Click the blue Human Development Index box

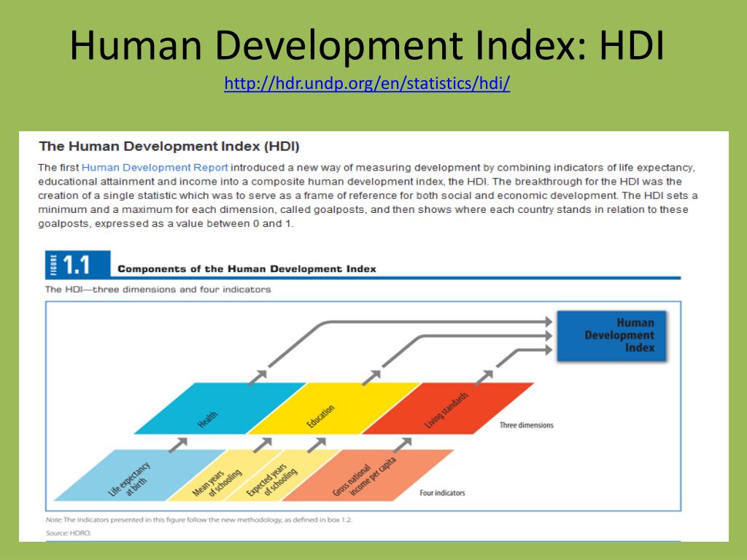pyautogui.click(x=612, y=335)
